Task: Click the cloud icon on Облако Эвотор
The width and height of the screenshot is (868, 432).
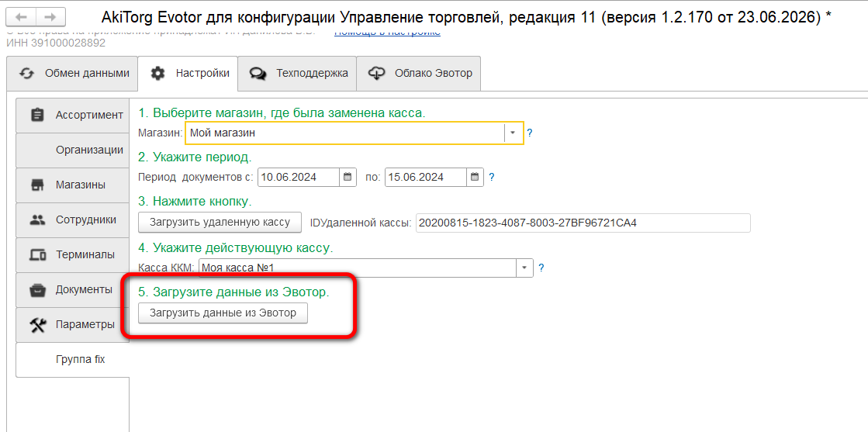Action: coord(376,73)
